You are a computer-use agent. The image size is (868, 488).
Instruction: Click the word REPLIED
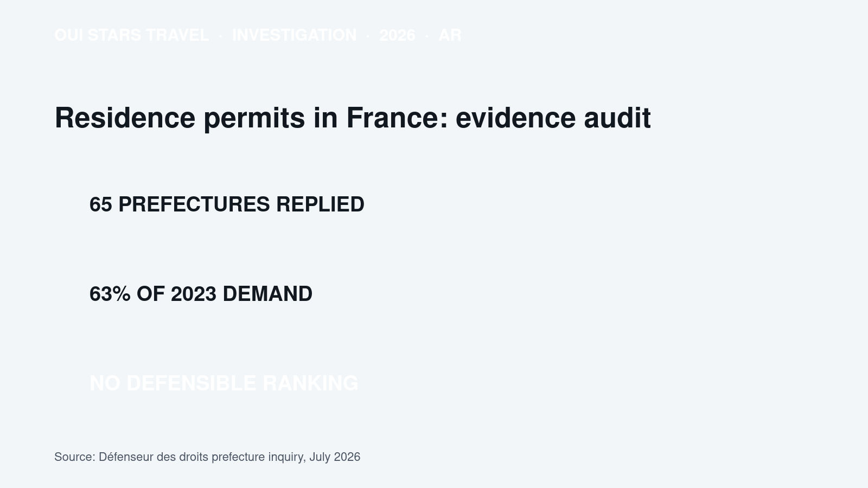pos(320,204)
